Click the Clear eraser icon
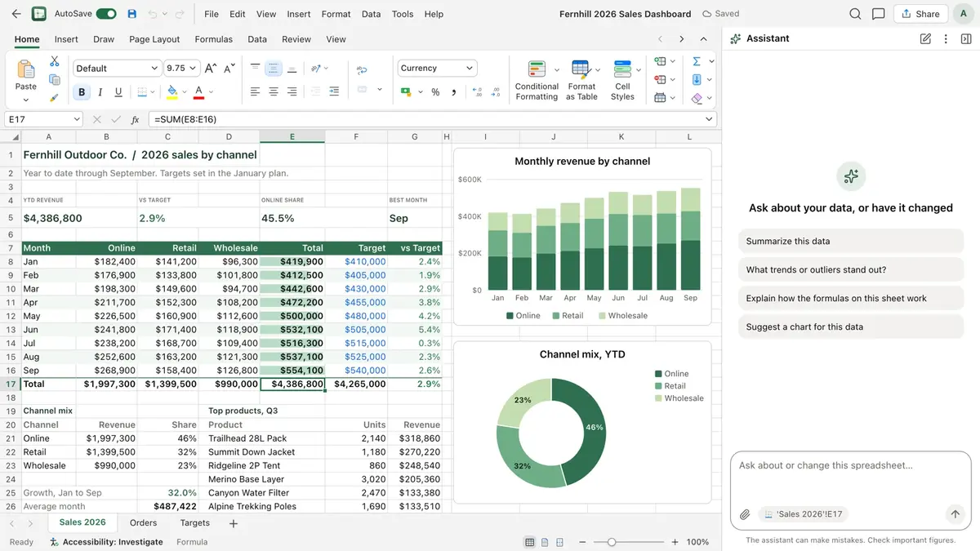Viewport: 980px width, 551px height. tap(697, 98)
